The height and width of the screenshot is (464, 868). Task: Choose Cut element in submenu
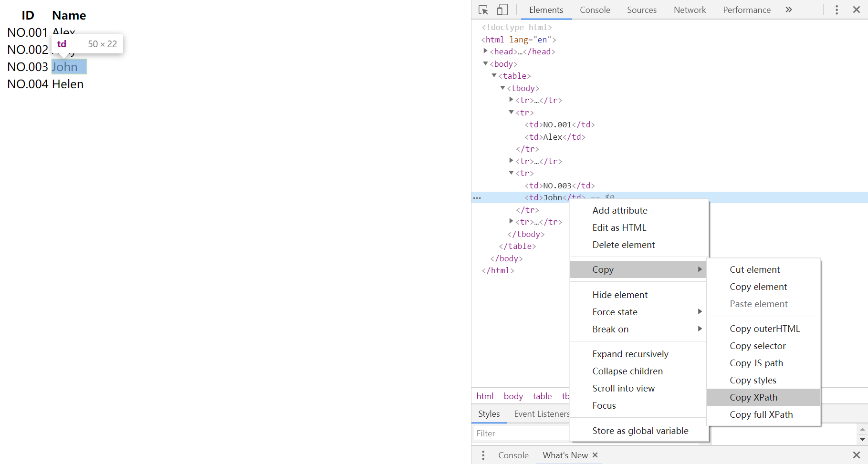pyautogui.click(x=763, y=269)
